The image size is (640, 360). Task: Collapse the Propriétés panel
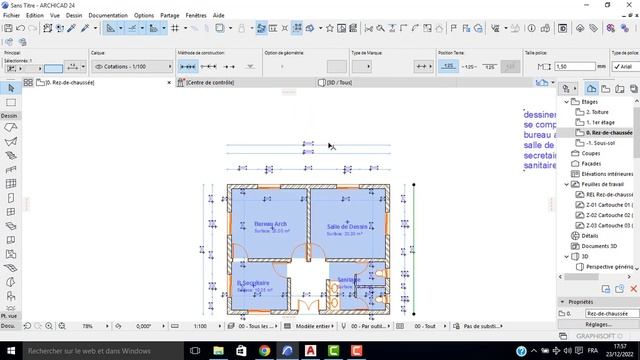pos(562,302)
